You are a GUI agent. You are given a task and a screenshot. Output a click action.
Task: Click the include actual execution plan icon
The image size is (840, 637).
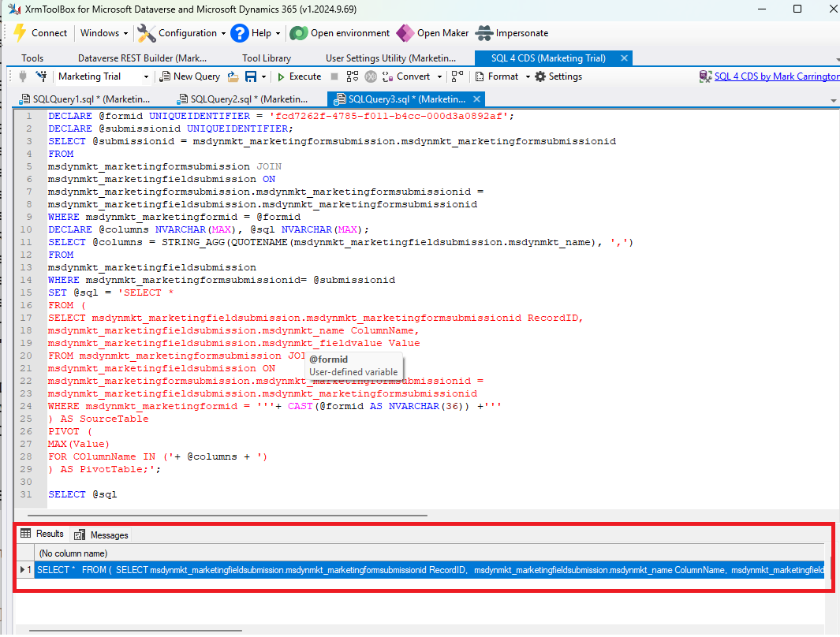pos(457,76)
